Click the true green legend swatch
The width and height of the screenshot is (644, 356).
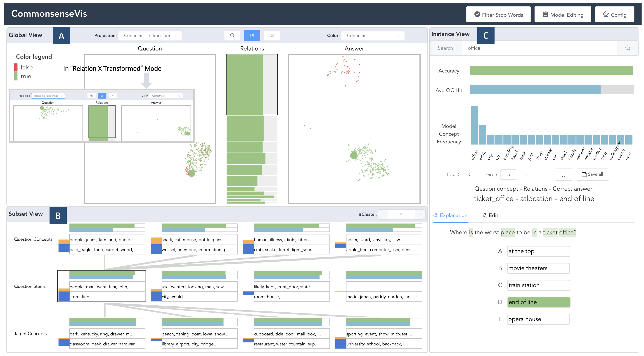16,76
